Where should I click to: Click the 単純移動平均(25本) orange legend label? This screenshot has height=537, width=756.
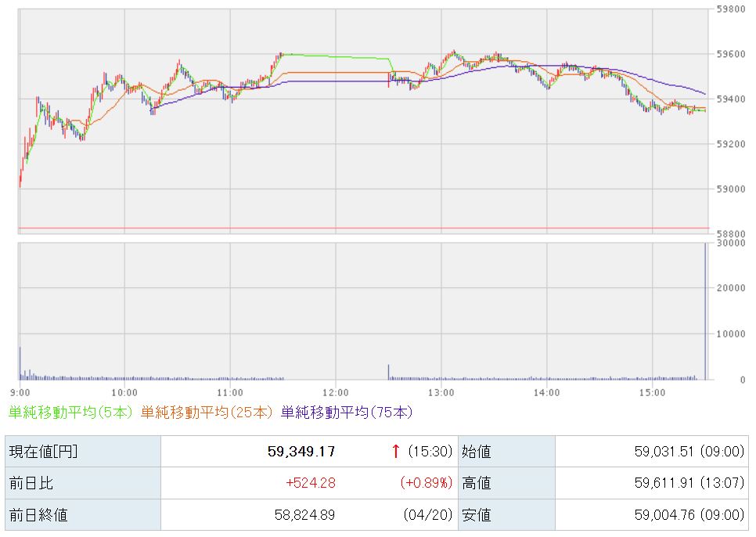pyautogui.click(x=208, y=412)
